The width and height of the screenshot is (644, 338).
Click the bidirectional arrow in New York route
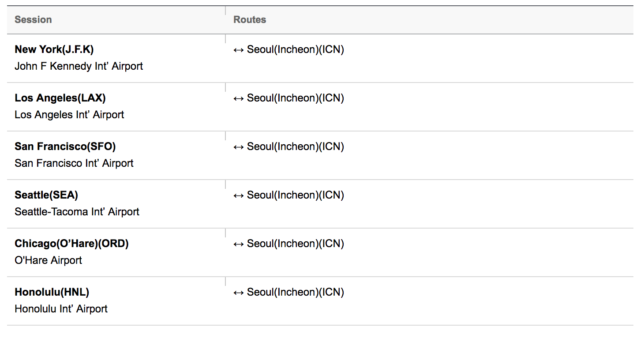[239, 50]
